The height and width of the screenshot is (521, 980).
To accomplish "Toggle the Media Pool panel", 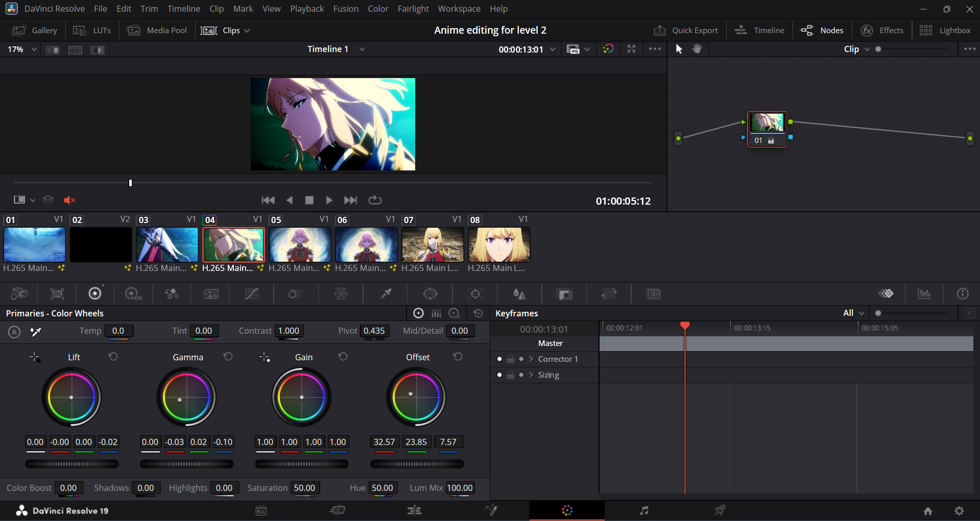I will click(157, 31).
